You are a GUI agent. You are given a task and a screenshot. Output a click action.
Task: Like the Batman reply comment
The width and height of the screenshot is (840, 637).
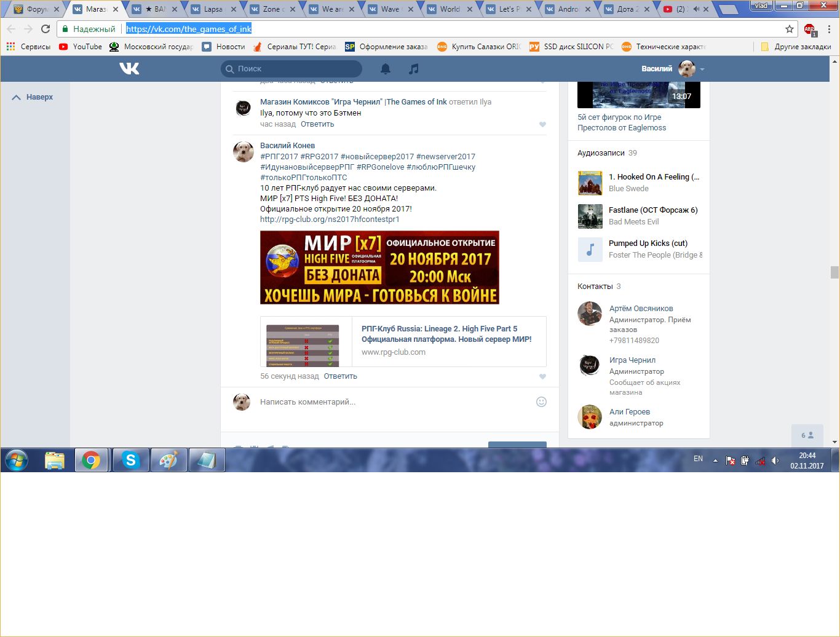[542, 124]
